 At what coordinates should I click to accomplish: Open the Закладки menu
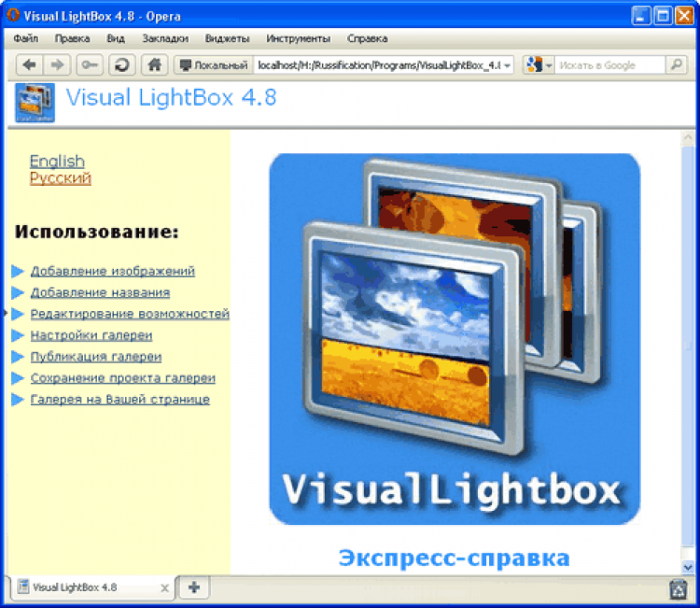click(x=165, y=38)
